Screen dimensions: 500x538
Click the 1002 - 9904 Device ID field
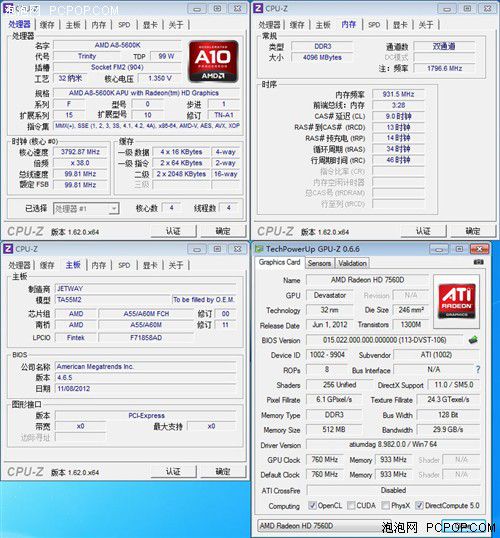tap(327, 355)
